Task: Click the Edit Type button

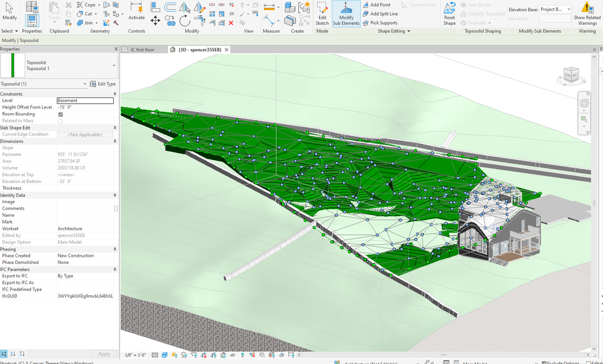Action: (x=103, y=84)
